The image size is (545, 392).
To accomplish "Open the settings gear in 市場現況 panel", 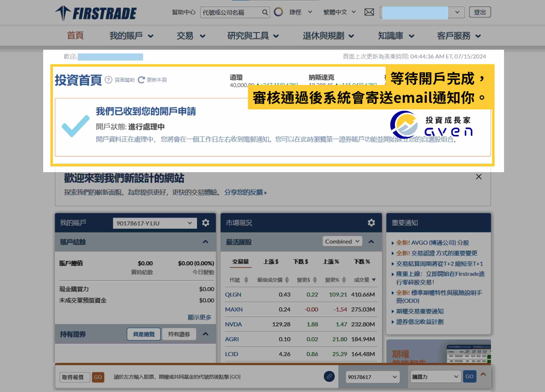I will (x=371, y=223).
